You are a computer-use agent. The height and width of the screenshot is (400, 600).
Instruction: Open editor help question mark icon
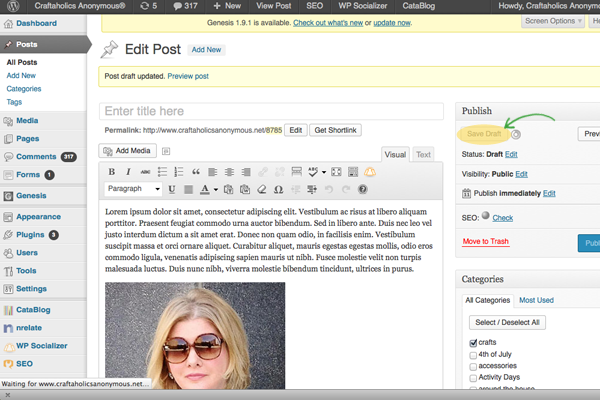pyautogui.click(x=363, y=189)
